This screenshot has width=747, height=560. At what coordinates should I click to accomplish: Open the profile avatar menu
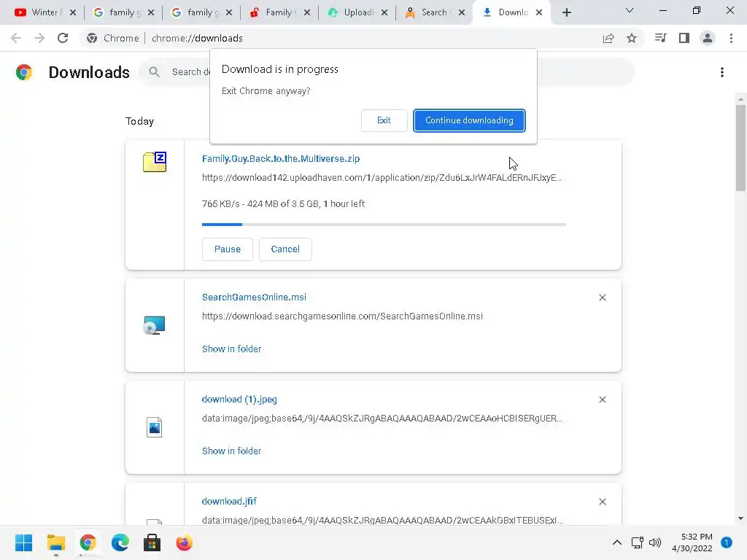708,38
